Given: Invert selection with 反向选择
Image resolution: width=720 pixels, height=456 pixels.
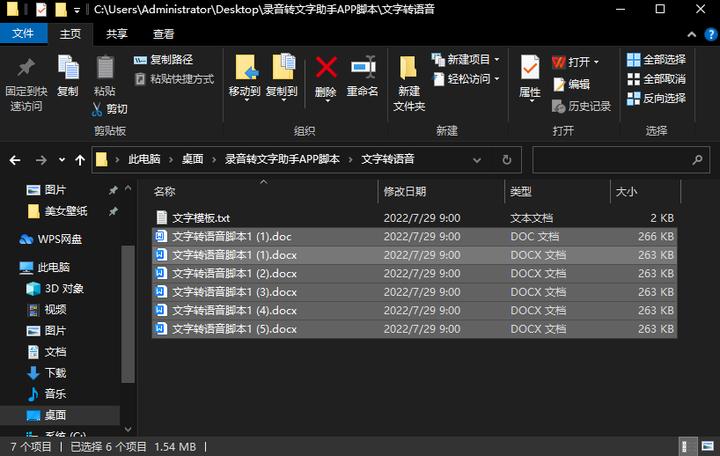Looking at the screenshot, I should pos(657,98).
